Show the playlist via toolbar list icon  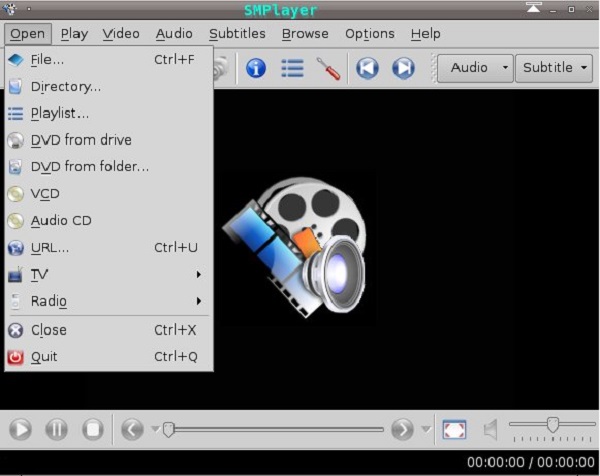pyautogui.click(x=292, y=68)
